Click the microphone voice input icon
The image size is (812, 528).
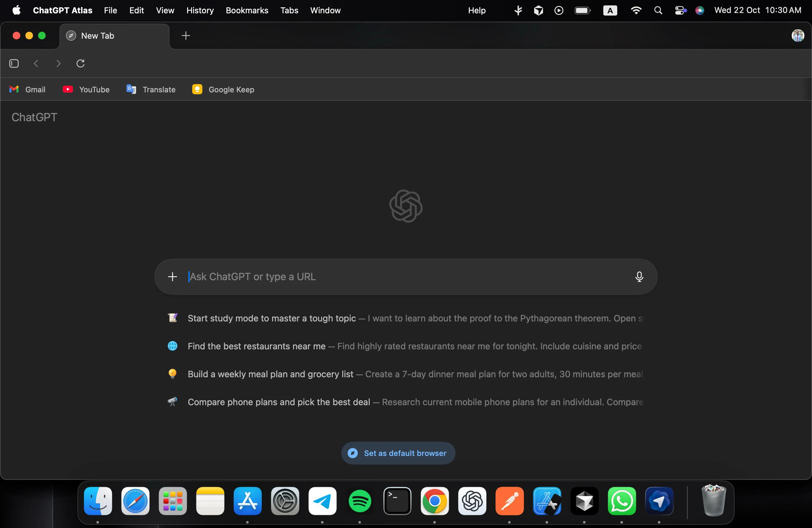click(x=639, y=276)
